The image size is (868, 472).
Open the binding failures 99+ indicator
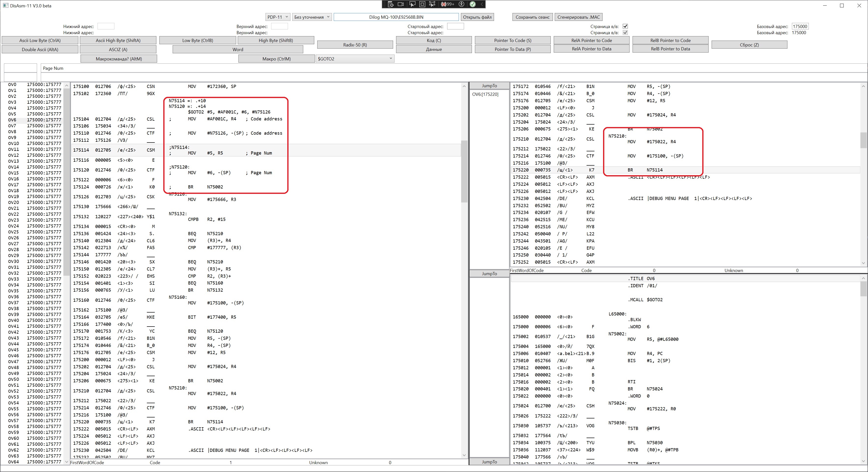click(447, 4)
